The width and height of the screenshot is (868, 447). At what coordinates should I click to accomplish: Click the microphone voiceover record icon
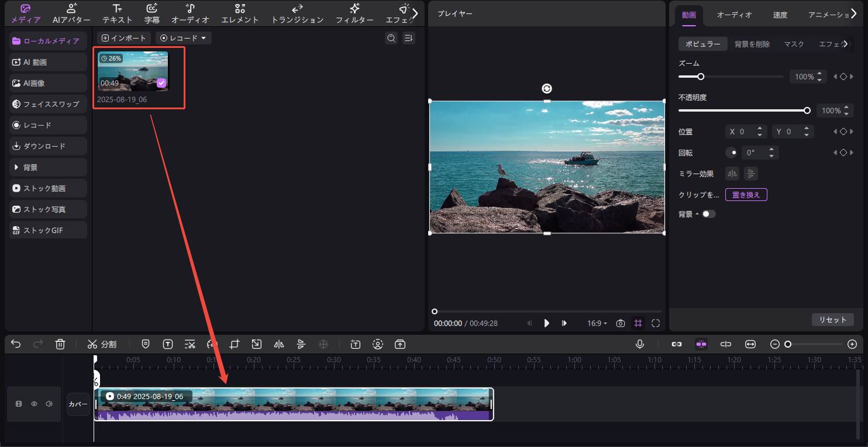point(640,344)
